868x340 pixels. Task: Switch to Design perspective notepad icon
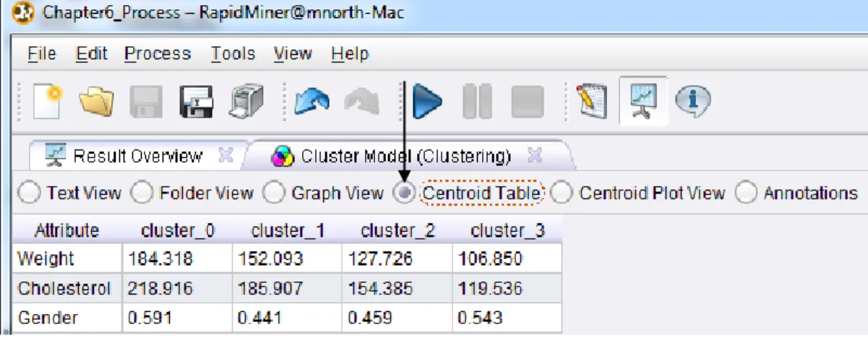coord(591,101)
